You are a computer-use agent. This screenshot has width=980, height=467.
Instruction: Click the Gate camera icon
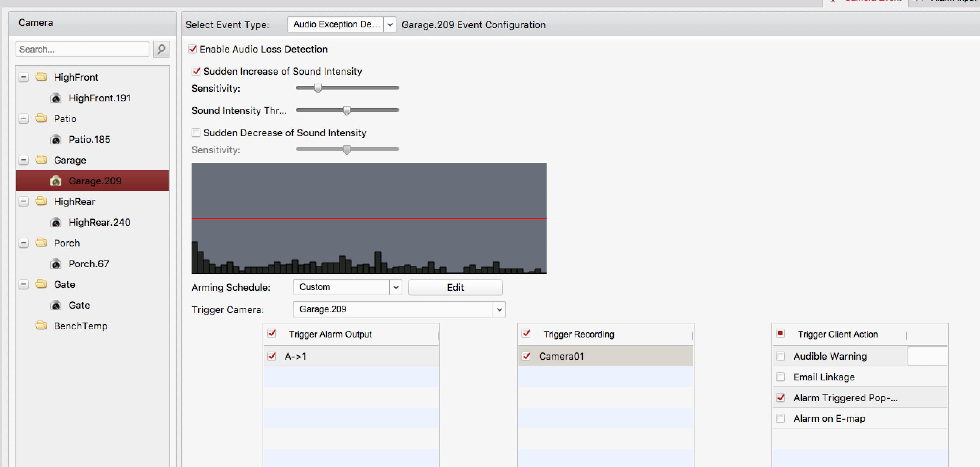coord(56,305)
